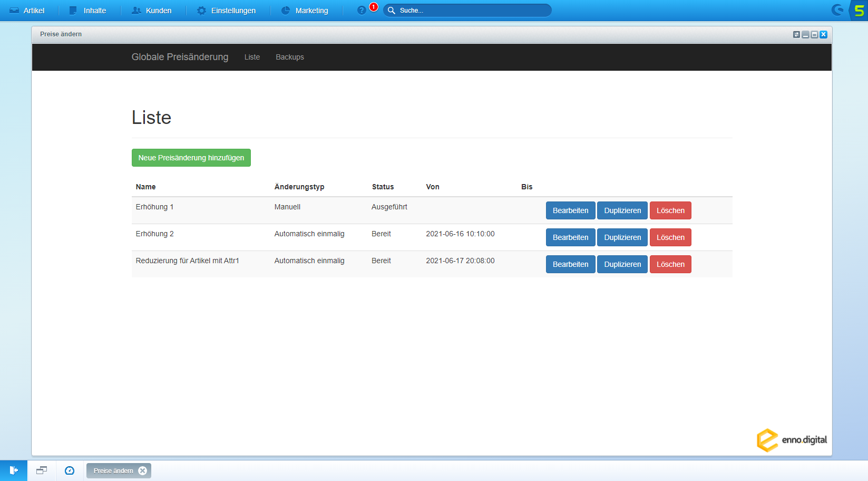Click the Erhöhung 1 name cell
The image size is (868, 481).
coord(154,207)
